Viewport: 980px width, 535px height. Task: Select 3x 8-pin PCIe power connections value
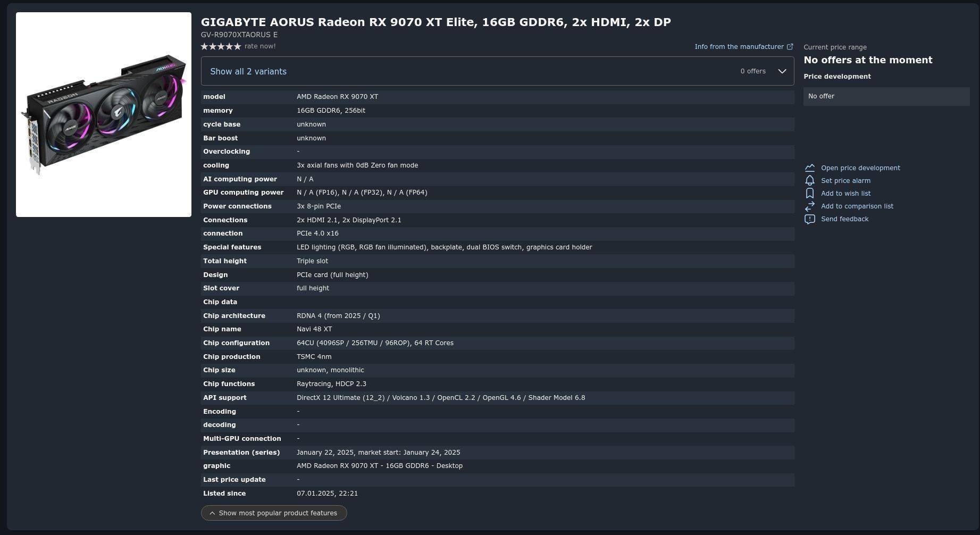(x=319, y=206)
